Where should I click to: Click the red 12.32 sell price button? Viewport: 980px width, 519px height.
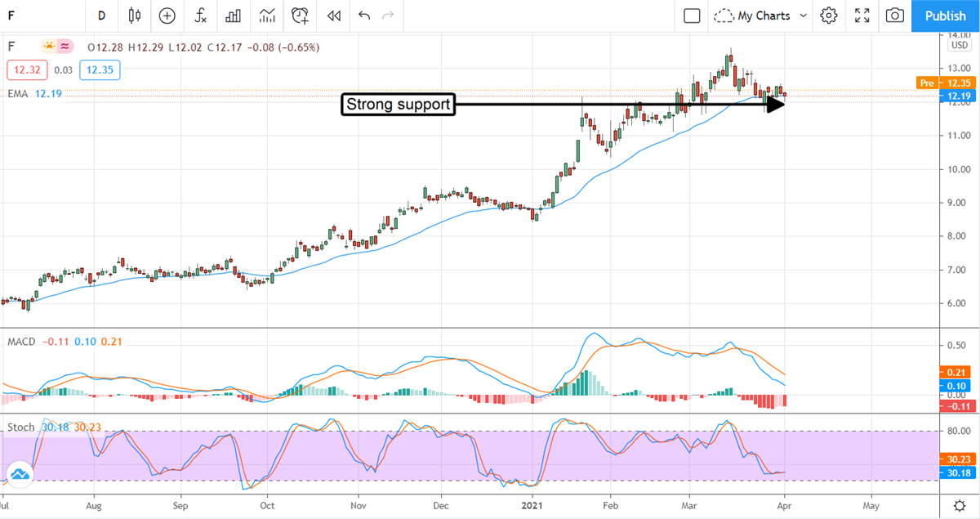(22, 70)
